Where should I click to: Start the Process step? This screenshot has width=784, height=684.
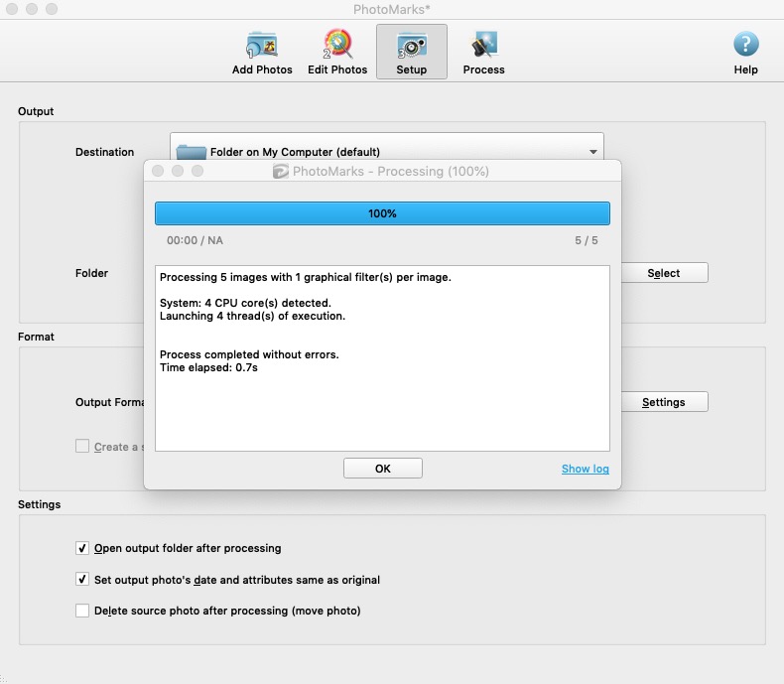(483, 53)
